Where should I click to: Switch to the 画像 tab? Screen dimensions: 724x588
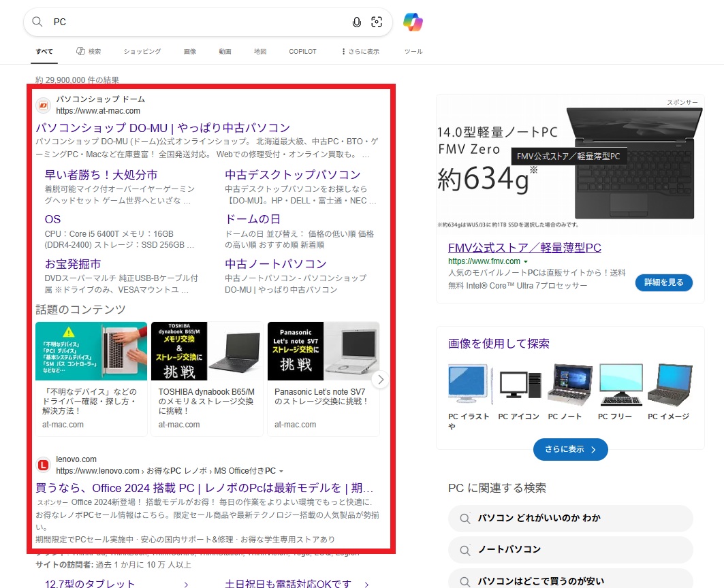[190, 52]
